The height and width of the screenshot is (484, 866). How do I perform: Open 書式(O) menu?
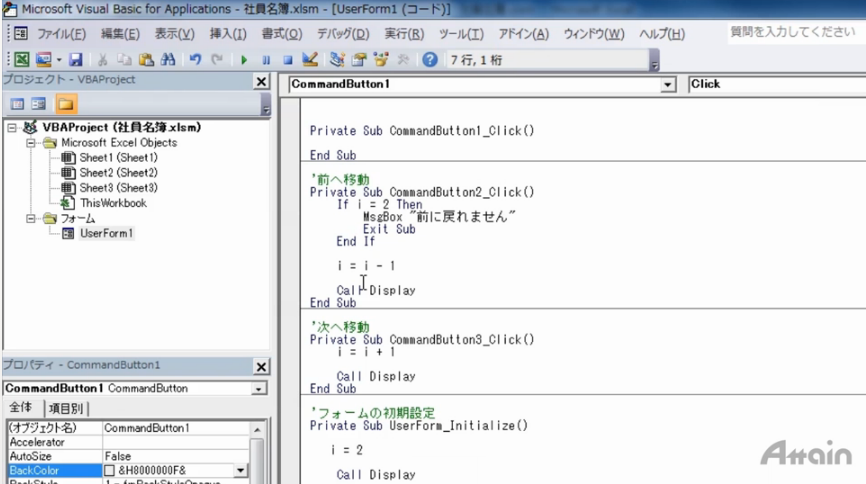coord(282,34)
